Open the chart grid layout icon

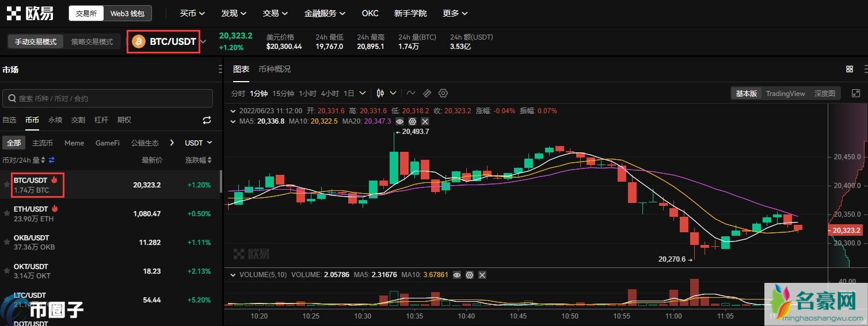coord(850,69)
